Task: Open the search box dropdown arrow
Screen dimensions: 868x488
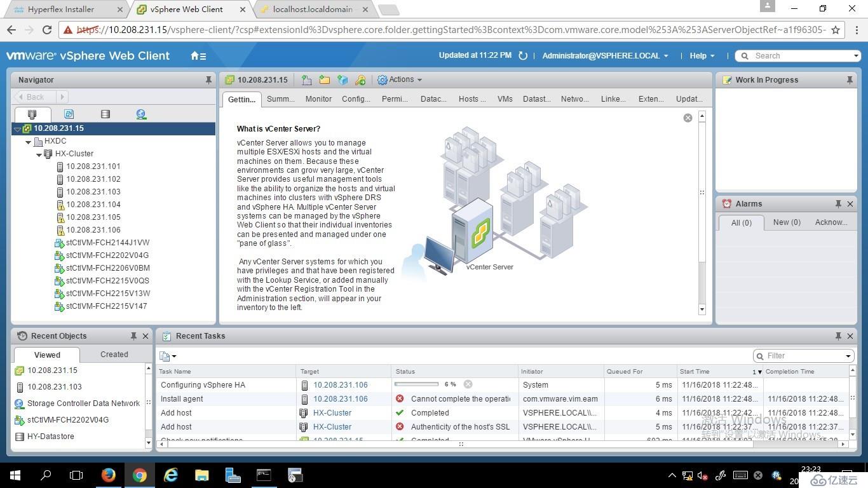Action: [x=856, y=56]
